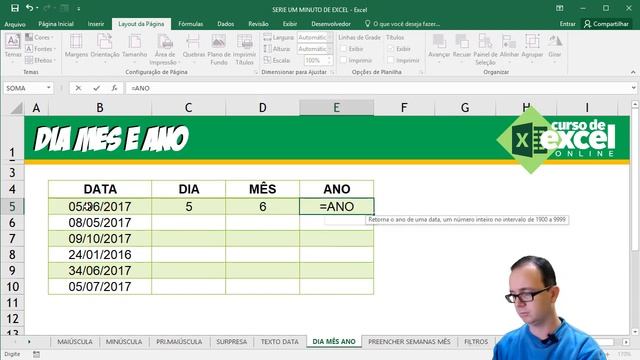Image resolution: width=640 pixels, height=360 pixels.
Task: Open the Cores theme colors dropdown
Action: click(40, 37)
